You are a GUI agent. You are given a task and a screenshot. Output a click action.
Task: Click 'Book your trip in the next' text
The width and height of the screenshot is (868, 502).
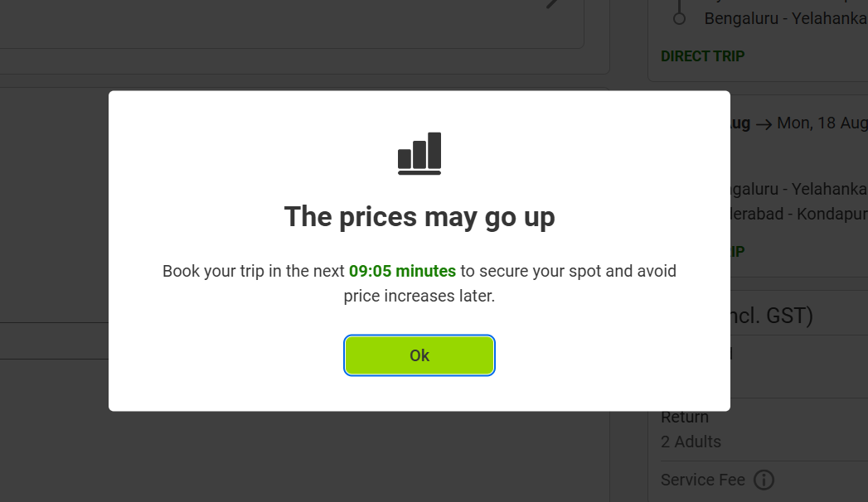tap(254, 271)
